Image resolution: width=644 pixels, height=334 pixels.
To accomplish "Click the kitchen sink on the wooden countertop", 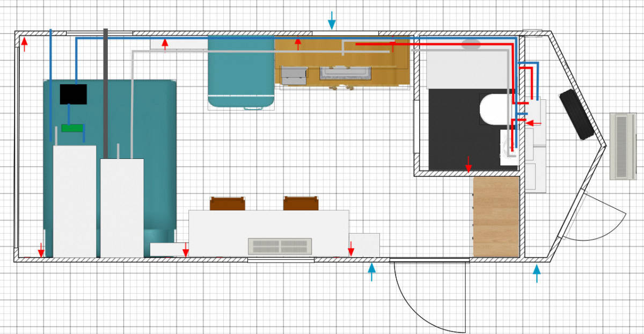I will 345,73.
